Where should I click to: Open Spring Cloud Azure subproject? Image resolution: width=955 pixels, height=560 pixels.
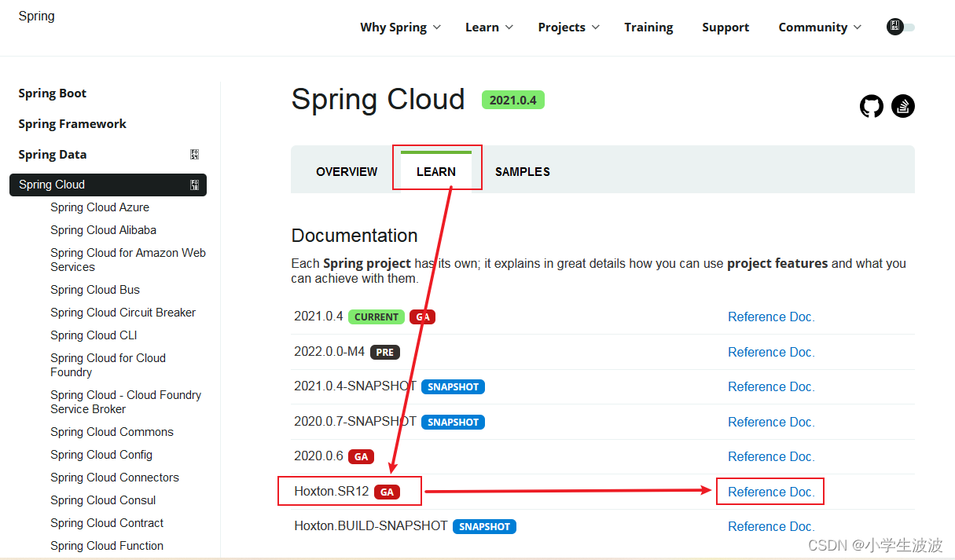tap(100, 207)
